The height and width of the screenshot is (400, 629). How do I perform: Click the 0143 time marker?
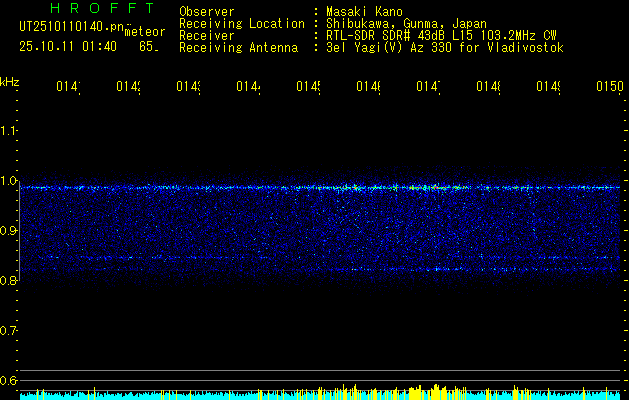[x=188, y=87]
